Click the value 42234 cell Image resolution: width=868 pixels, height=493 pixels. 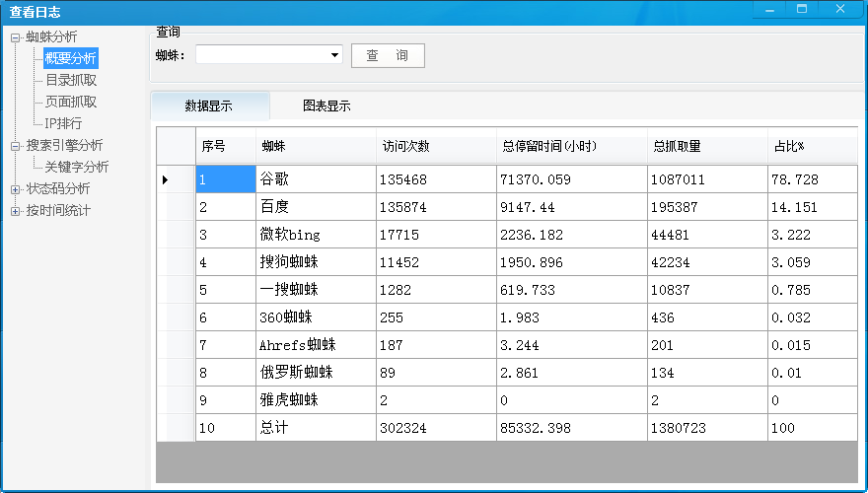pos(707,261)
